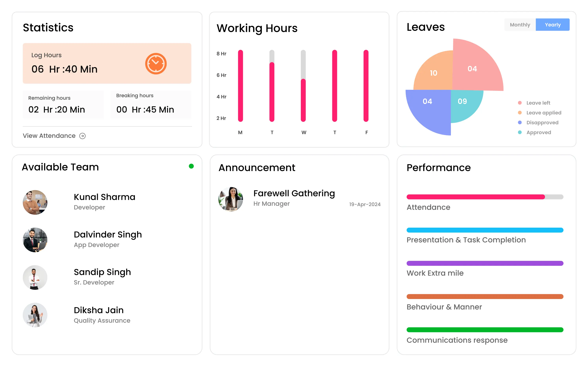Click the Leave applied orange legend icon
Viewport: 588px width, 366px height.
click(520, 113)
